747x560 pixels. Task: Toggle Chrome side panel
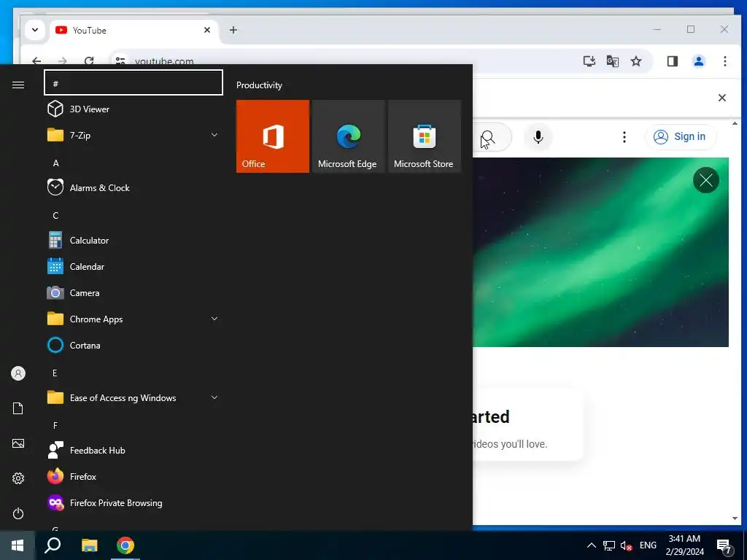point(672,61)
